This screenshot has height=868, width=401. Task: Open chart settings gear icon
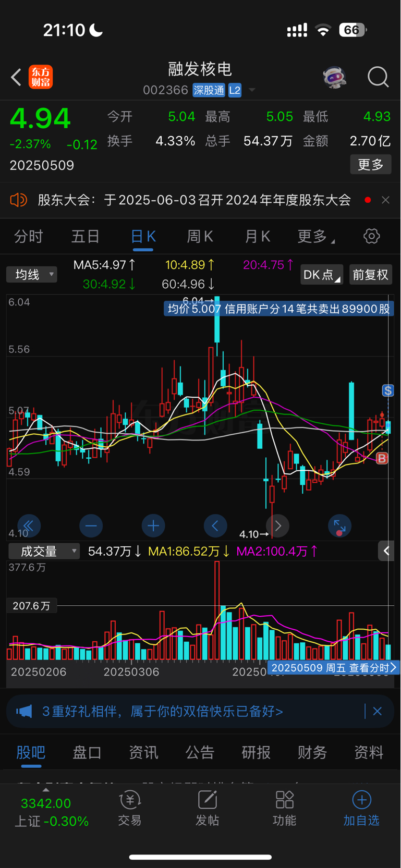(x=372, y=236)
